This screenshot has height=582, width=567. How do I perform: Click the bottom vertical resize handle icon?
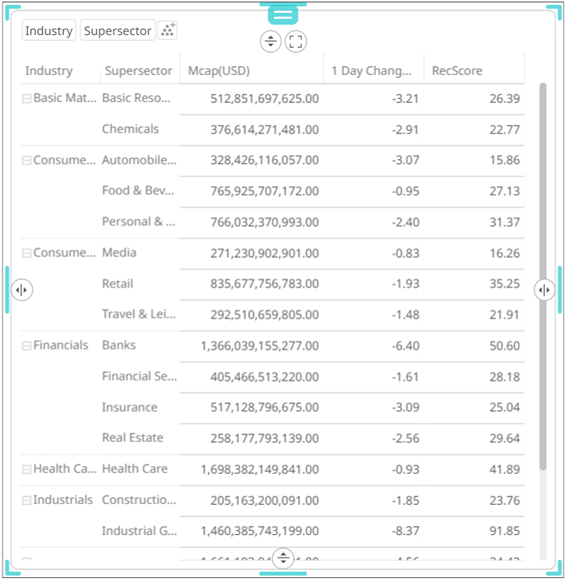(x=283, y=558)
